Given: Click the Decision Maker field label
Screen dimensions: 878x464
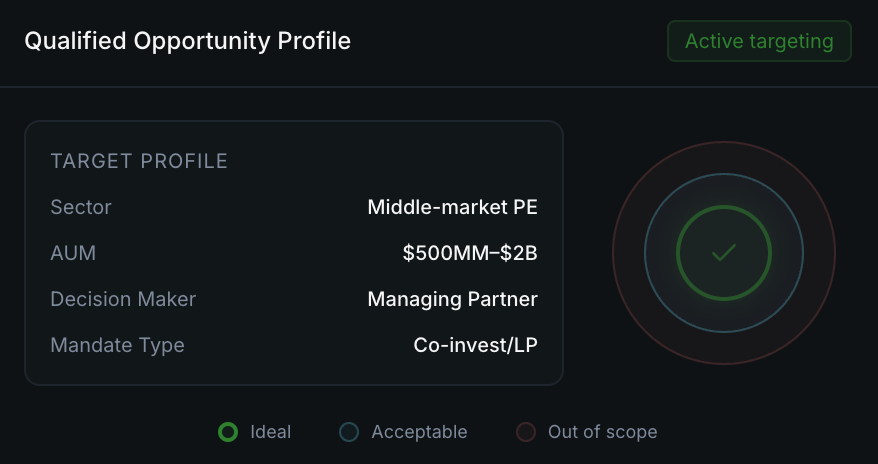Looking at the screenshot, I should (123, 299).
